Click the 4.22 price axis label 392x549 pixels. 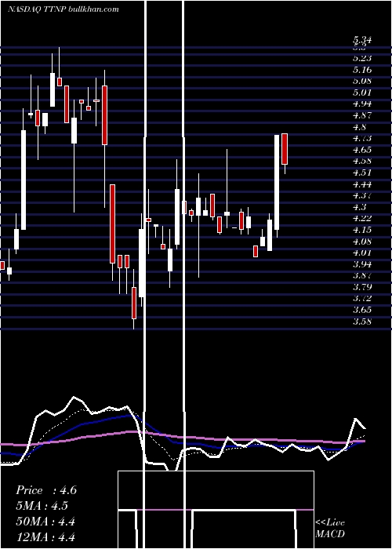(362, 219)
